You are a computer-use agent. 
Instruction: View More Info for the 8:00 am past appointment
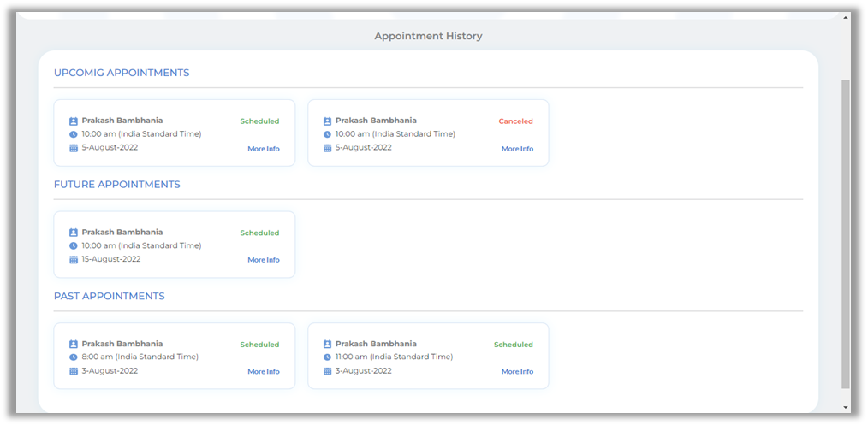tap(264, 372)
